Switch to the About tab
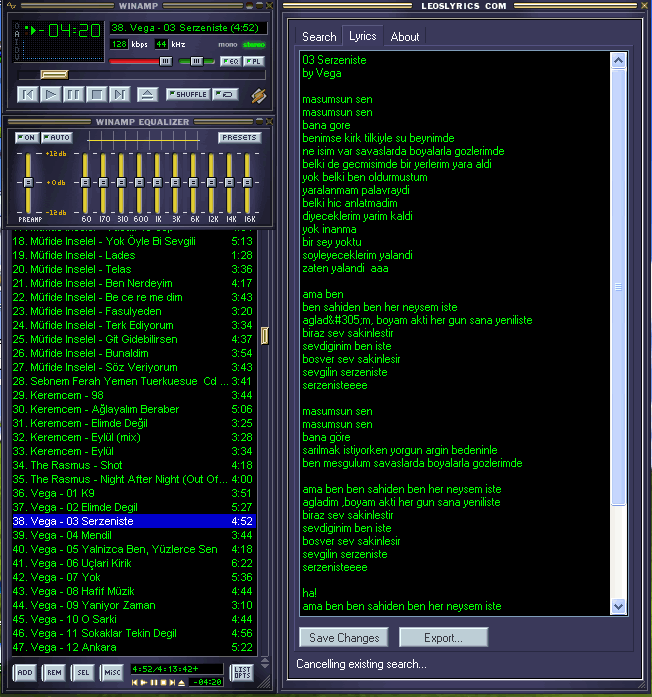 click(x=404, y=37)
